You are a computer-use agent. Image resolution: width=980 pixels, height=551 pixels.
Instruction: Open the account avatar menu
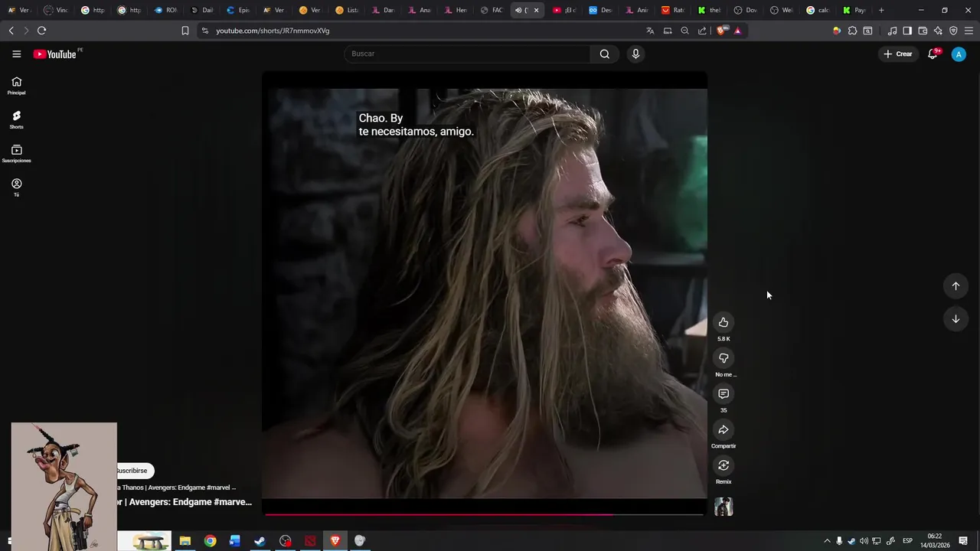point(959,54)
